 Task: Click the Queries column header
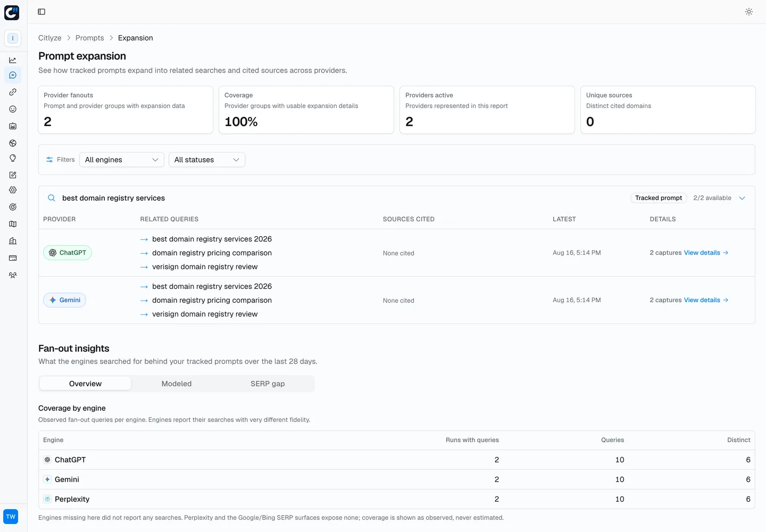point(613,440)
